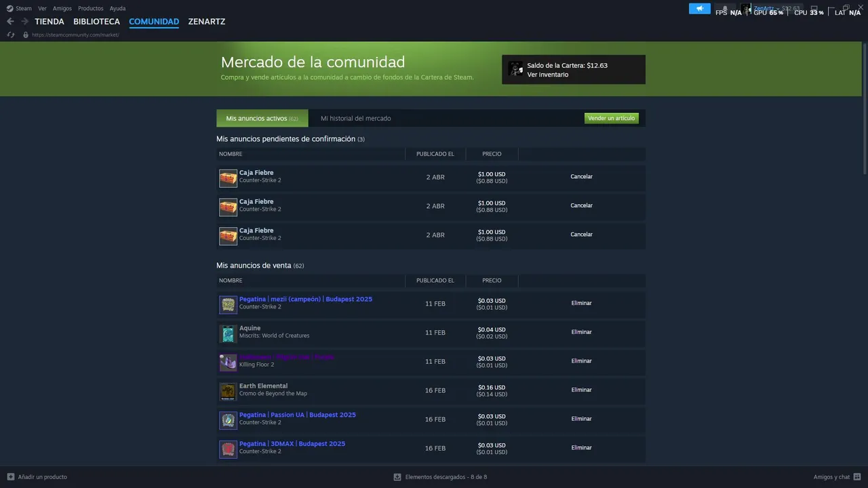Image resolution: width=868 pixels, height=488 pixels.
Task: Click Ver inventario link
Action: click(x=548, y=75)
